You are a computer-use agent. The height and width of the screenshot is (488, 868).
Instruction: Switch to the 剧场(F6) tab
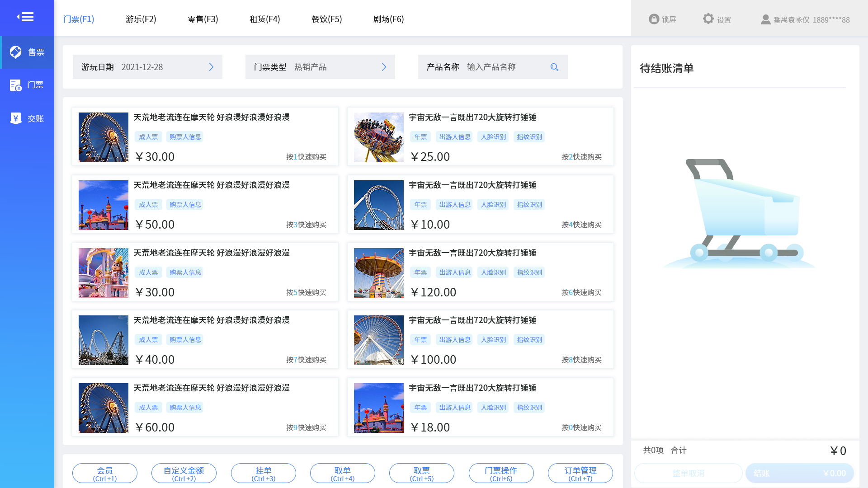coord(388,19)
